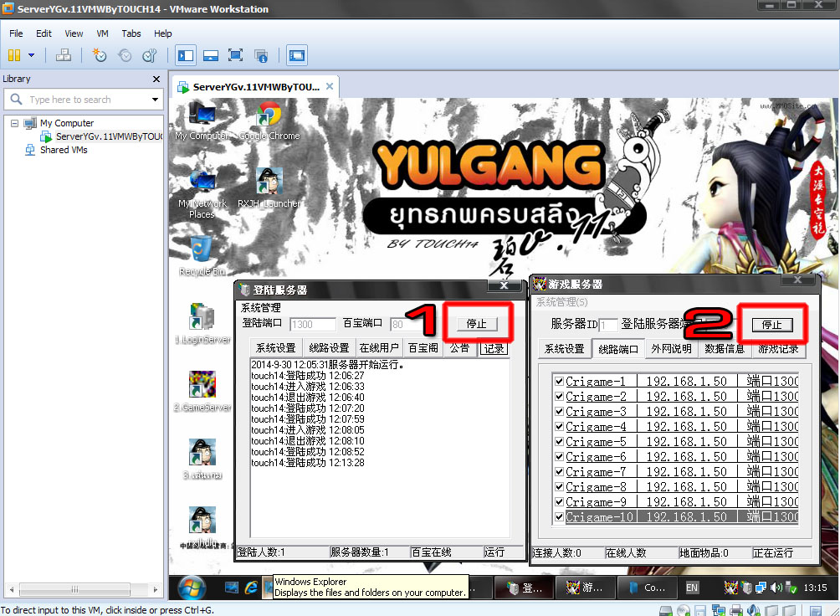Select the RXJH Launcher desktop shortcut
This screenshot has height=616, width=840.
[x=269, y=188]
